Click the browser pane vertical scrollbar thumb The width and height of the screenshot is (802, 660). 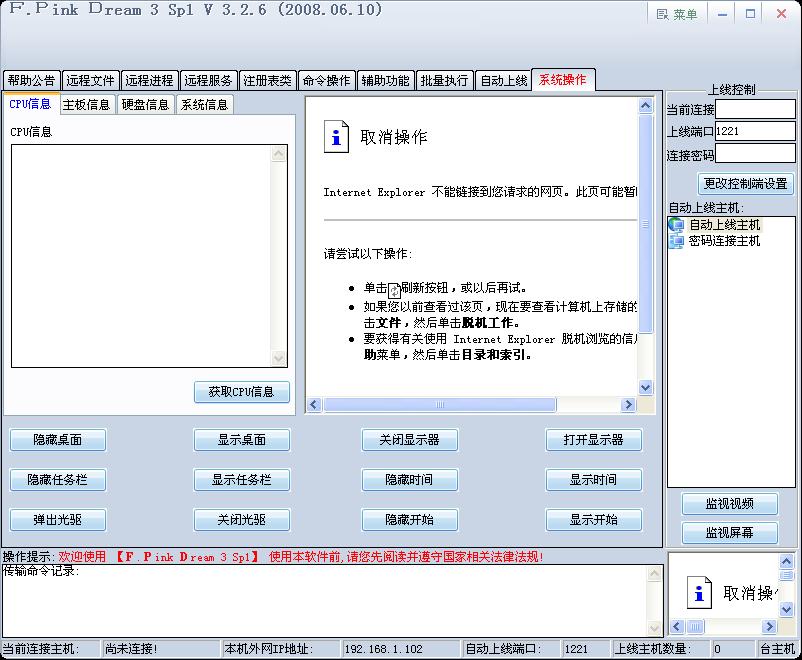click(646, 224)
